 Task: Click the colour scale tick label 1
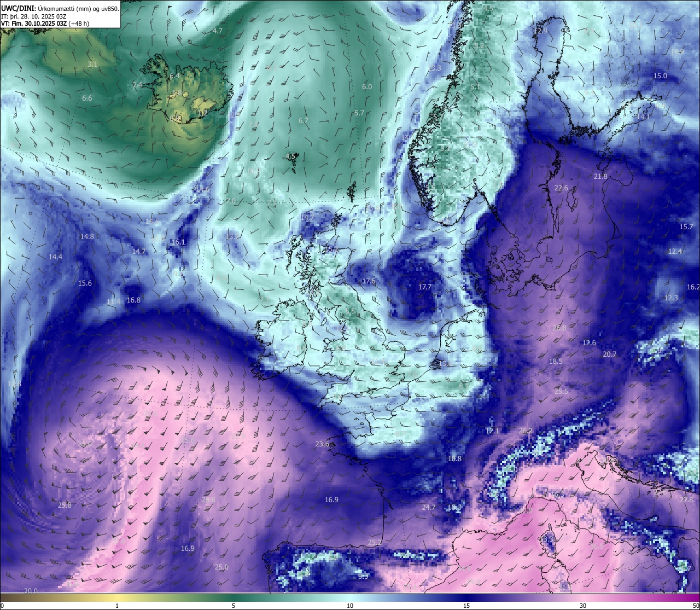(117, 606)
